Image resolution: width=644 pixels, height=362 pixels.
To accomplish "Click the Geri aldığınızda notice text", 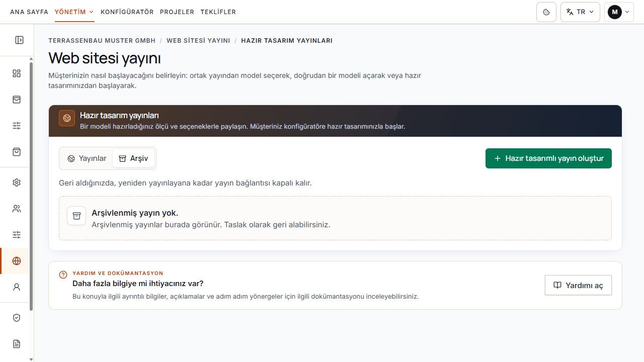I will [x=185, y=183].
